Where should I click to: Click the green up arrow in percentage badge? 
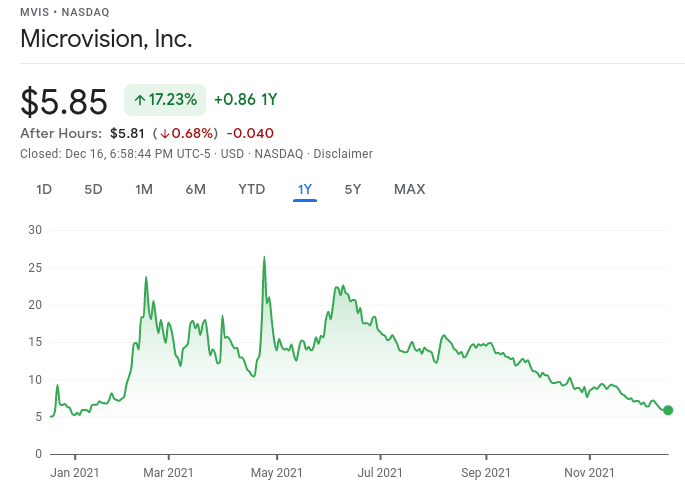[139, 100]
